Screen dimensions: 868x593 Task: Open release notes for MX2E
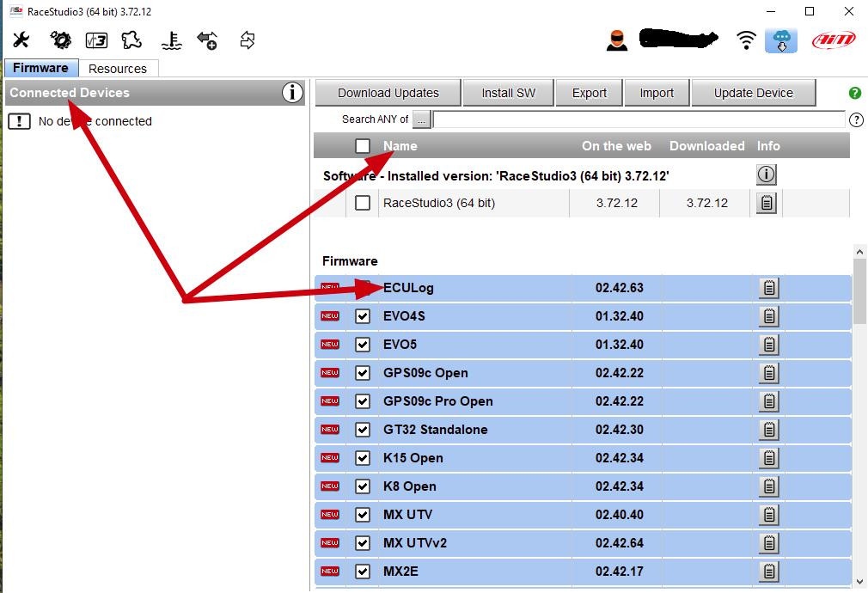tap(769, 571)
